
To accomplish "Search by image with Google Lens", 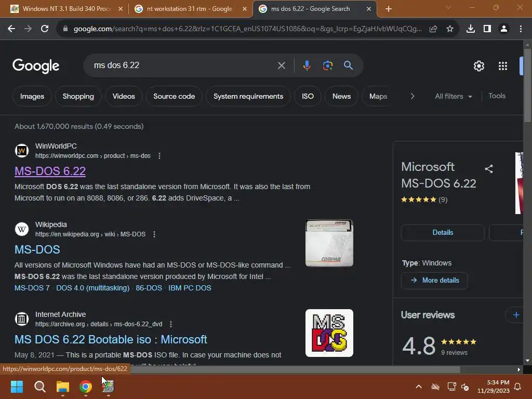I will click(327, 65).
